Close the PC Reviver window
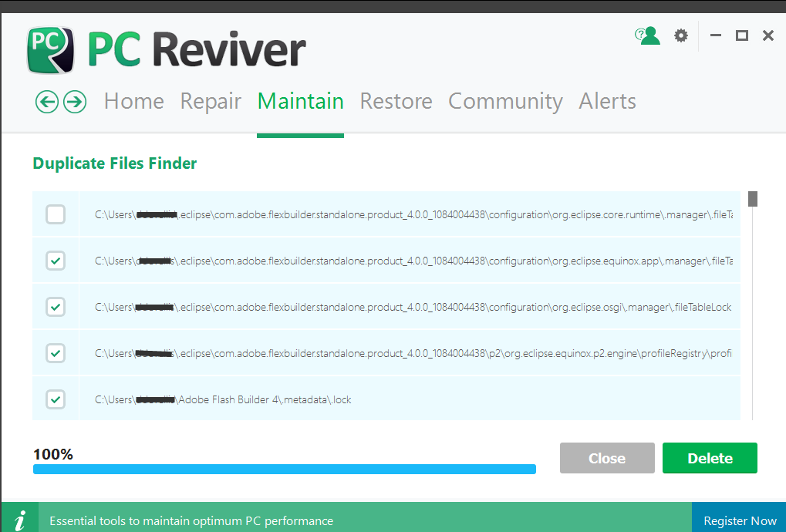The width and height of the screenshot is (786, 532). [768, 35]
